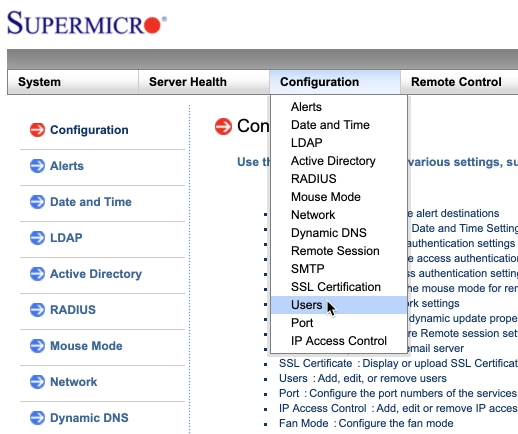Click the blue arrow icon next to Network
This screenshot has height=434, width=518.
(37, 382)
